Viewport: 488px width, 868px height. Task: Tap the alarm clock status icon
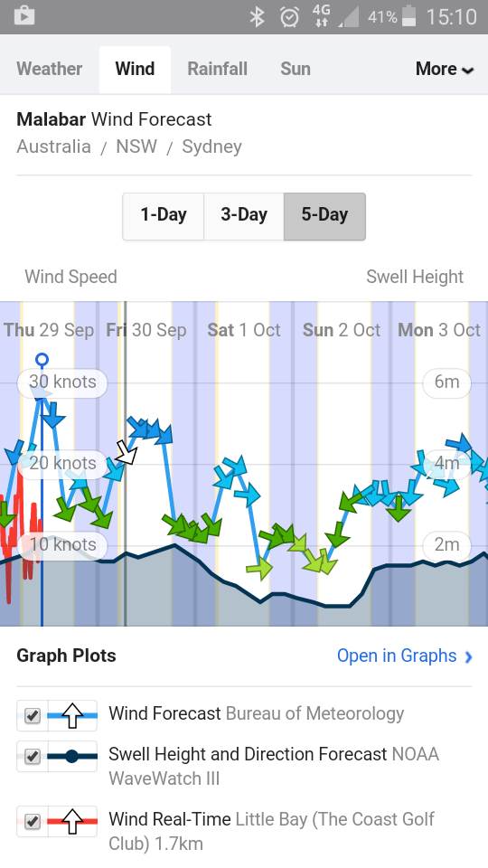(x=289, y=17)
